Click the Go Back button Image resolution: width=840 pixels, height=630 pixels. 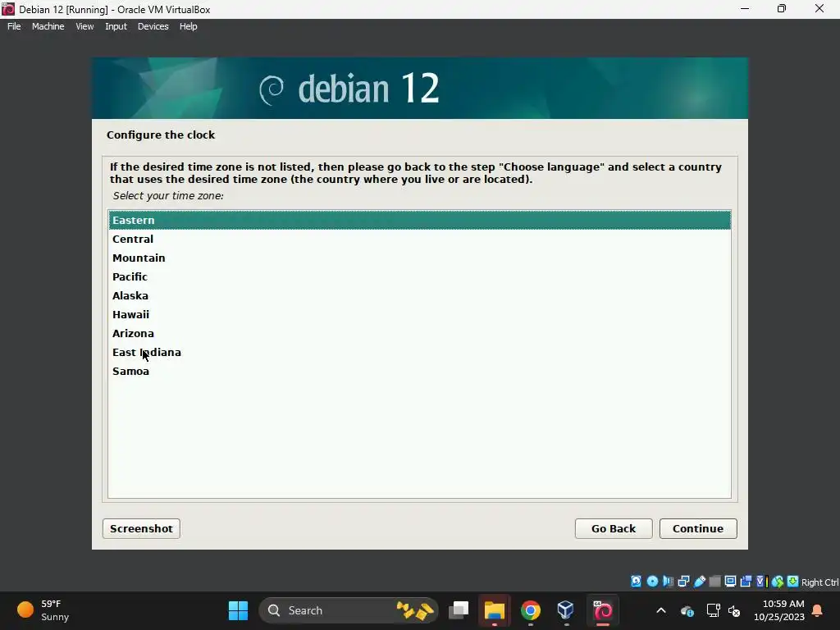click(x=614, y=528)
